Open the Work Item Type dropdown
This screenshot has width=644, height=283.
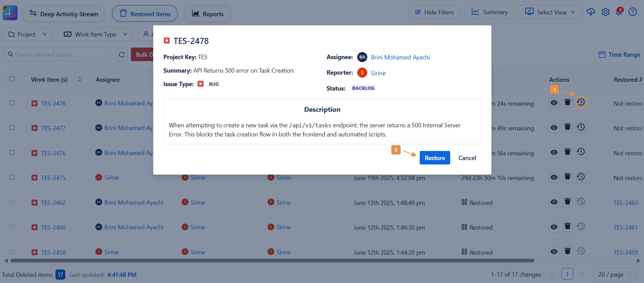pyautogui.click(x=95, y=34)
